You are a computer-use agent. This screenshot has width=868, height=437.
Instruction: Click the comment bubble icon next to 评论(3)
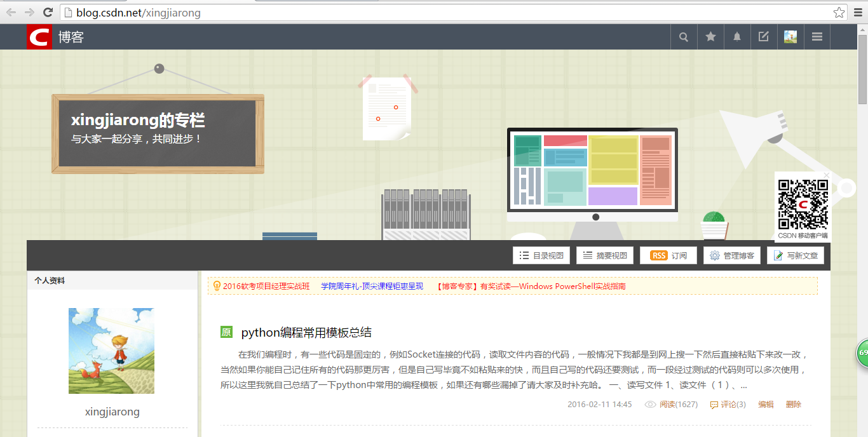coord(714,404)
